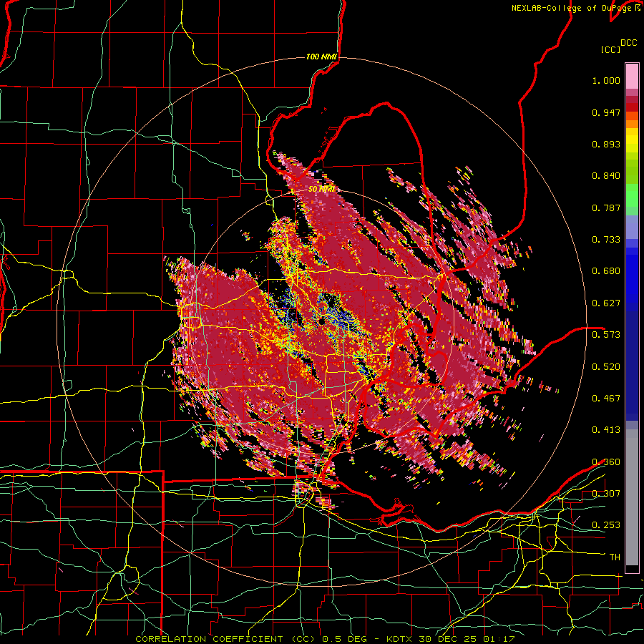This screenshot has height=644, width=644.
Task: Click the 0.947 scale value
Action: click(x=606, y=112)
